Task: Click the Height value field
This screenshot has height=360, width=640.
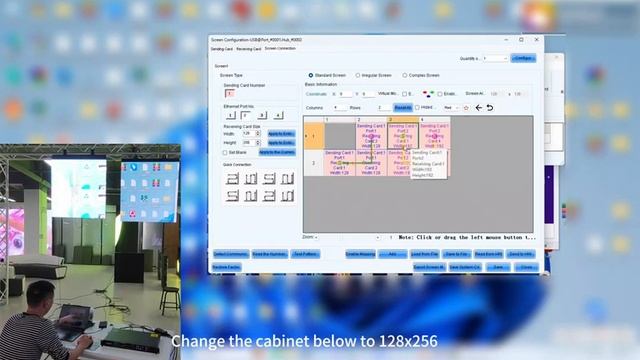Action: 249,143
